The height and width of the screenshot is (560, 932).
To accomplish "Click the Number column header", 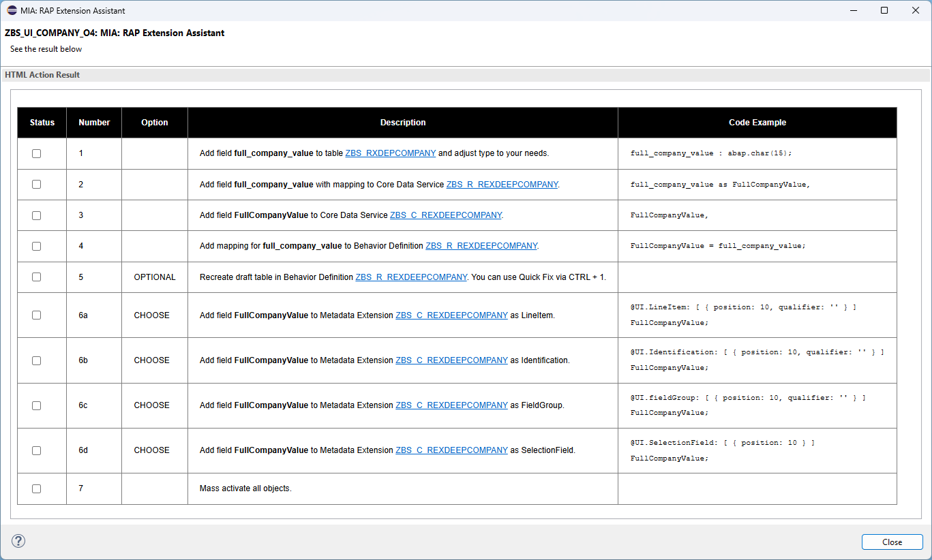I will click(94, 123).
